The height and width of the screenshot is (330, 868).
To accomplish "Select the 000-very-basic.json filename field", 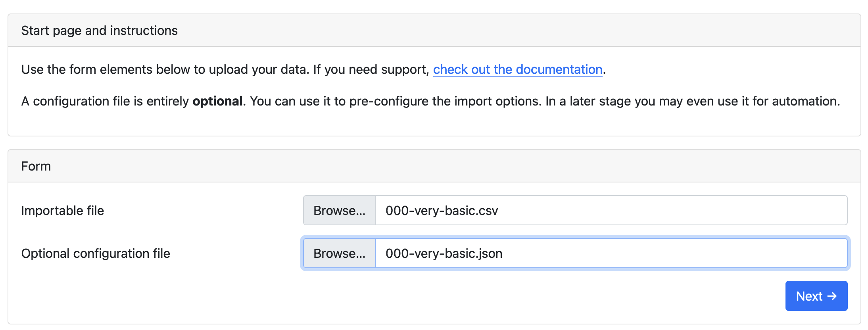I will coord(444,253).
